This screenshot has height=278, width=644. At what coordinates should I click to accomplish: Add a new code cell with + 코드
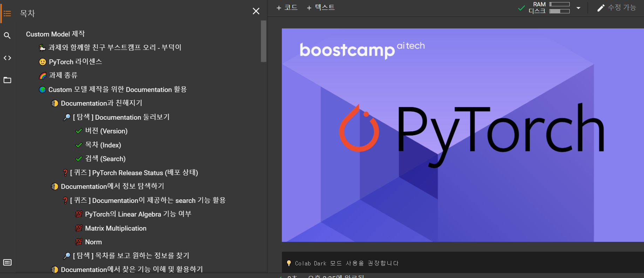287,7
